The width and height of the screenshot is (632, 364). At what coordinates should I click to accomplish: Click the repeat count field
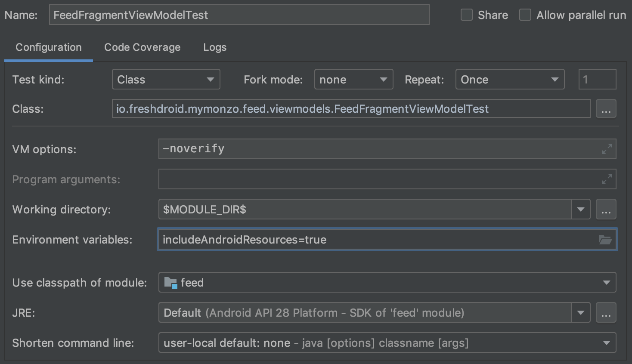point(597,80)
